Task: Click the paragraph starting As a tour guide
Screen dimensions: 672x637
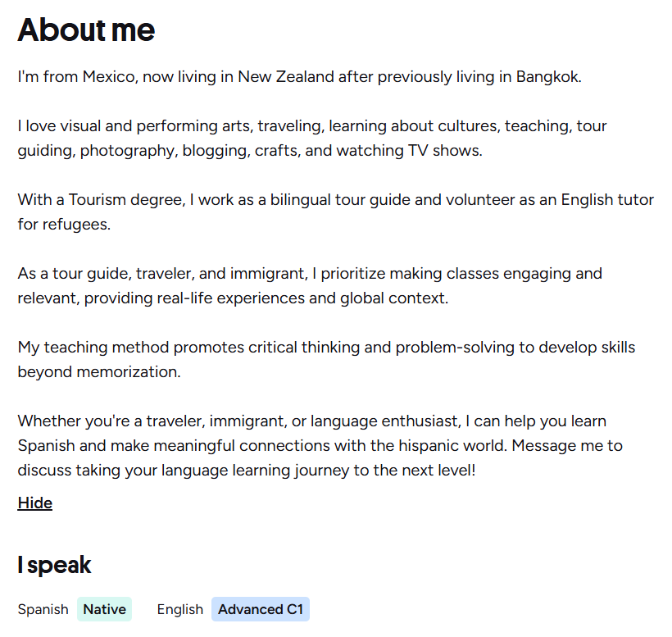Action: coord(310,285)
